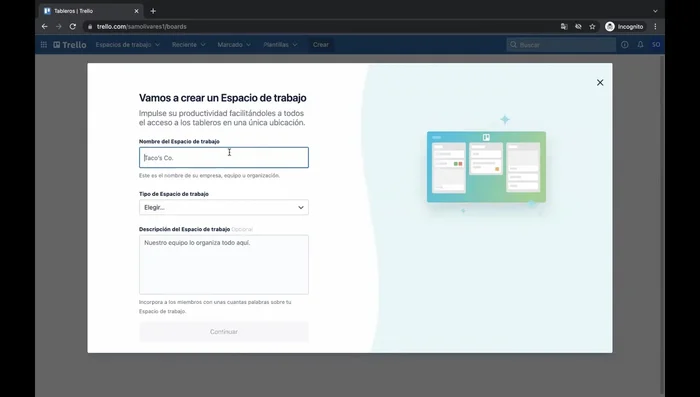
Task: Click the Trello logo
Action: [x=70, y=45]
